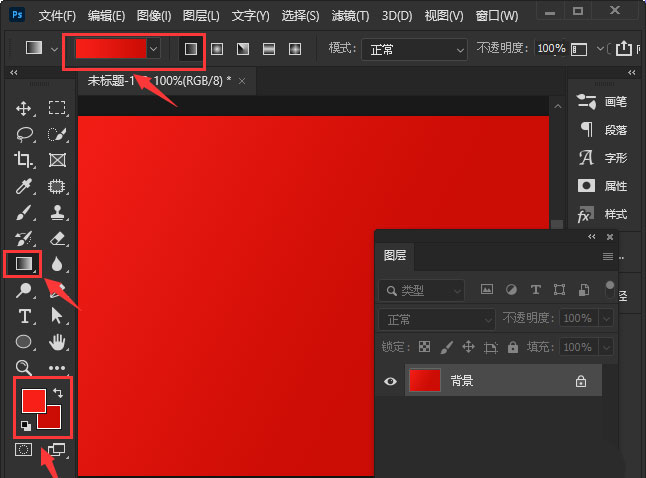Select the Quick Selection tool
Screen dimensions: 646x478
coord(57,134)
